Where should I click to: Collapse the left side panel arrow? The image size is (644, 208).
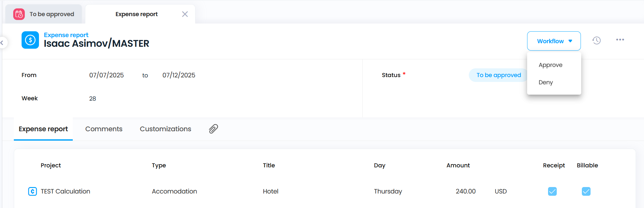2,43
